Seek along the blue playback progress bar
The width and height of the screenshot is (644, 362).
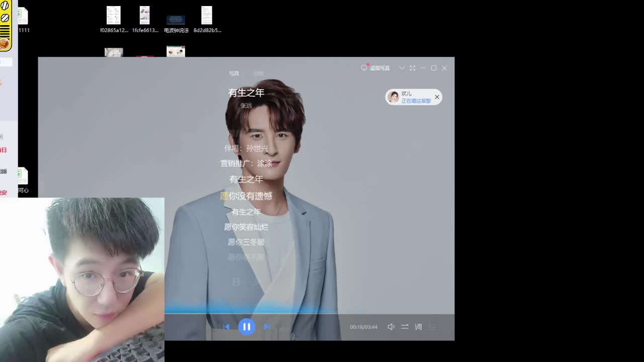(252, 312)
